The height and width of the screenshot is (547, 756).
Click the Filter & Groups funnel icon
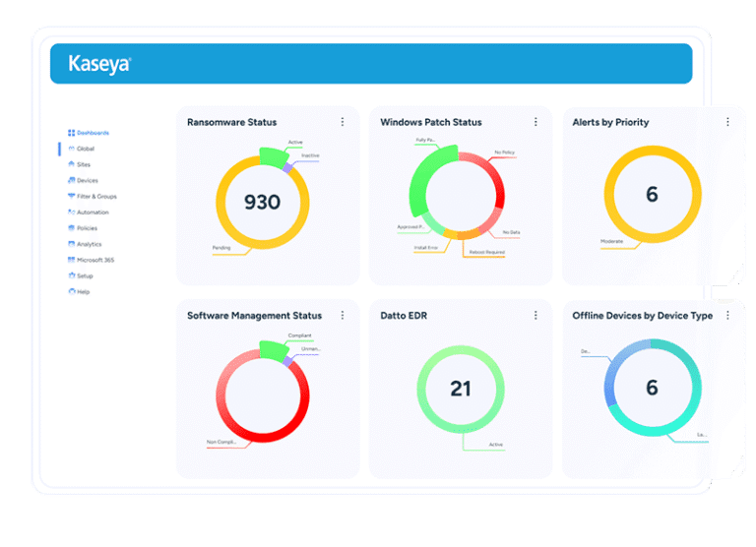71,196
